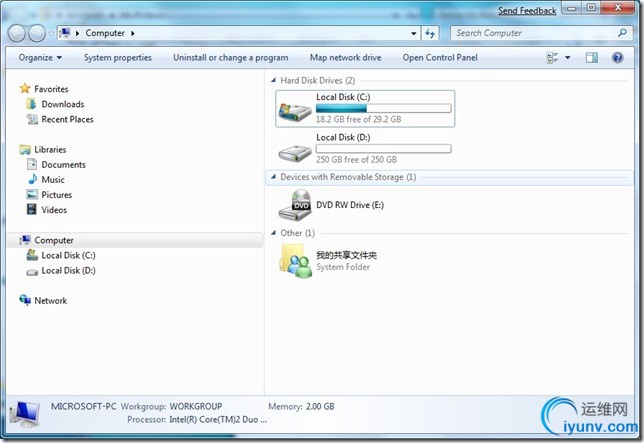
Task: Select Computer in the address bar breadcrumb
Action: pos(105,33)
